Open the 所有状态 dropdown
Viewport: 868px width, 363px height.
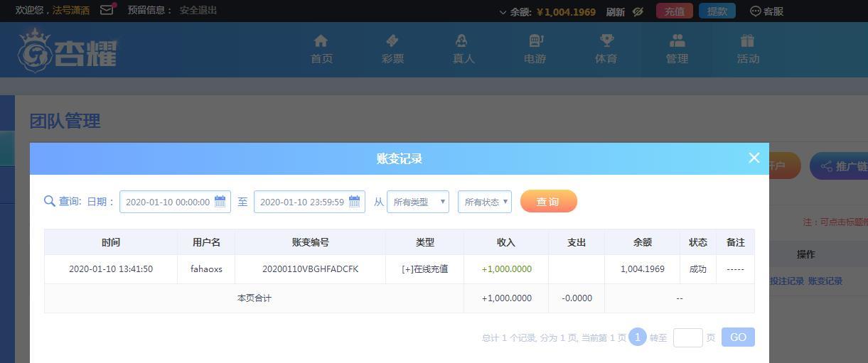point(485,202)
